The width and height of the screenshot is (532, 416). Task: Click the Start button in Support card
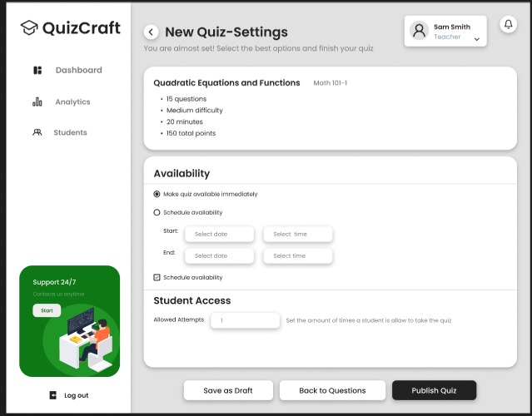(47, 310)
